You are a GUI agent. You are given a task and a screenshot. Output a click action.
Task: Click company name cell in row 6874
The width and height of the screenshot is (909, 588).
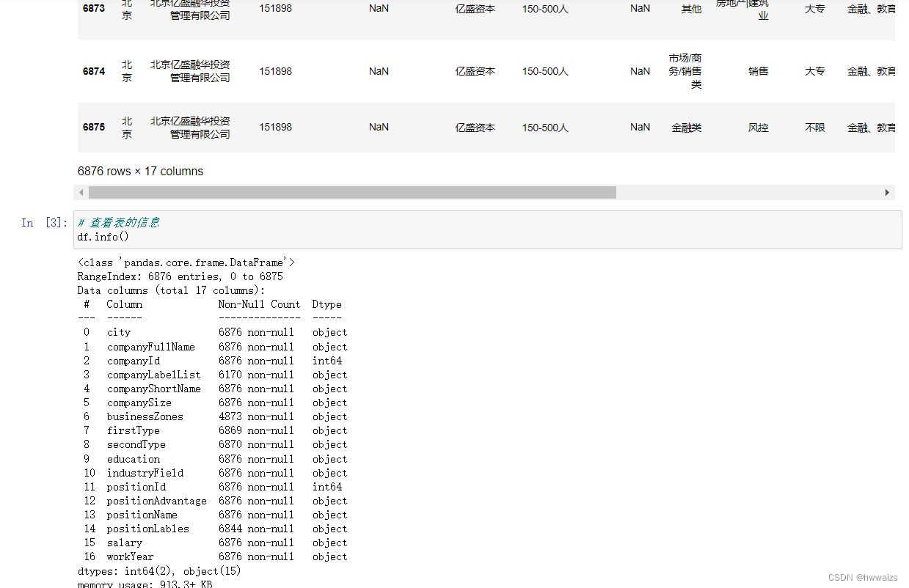tap(189, 71)
